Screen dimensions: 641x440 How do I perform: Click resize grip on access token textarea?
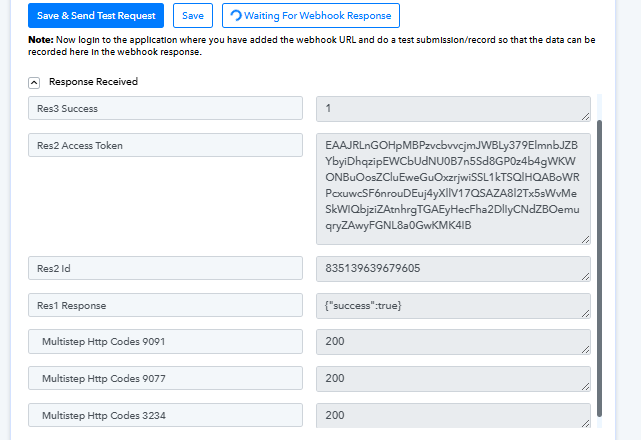coord(584,238)
